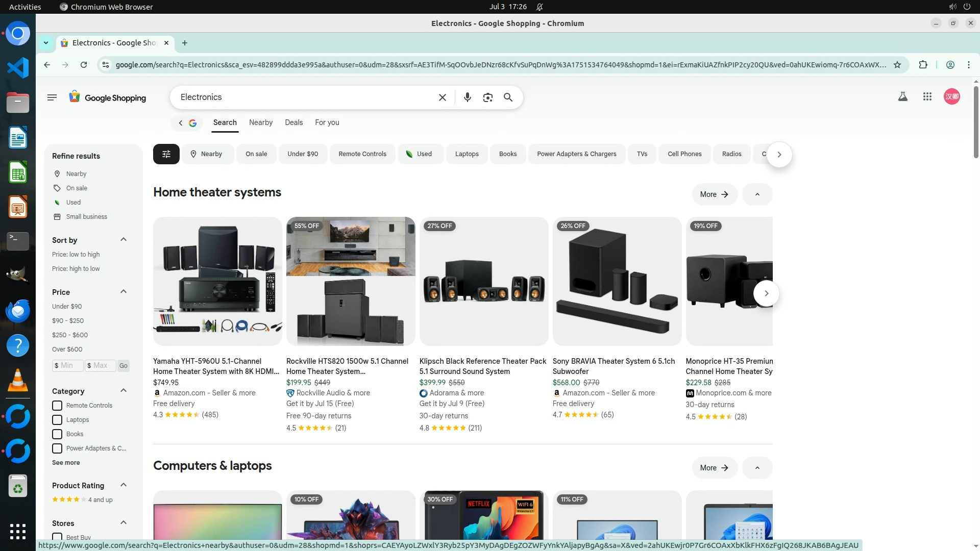Screen dimensions: 980x551
Task: Click the Min price input field
Action: (68, 366)
